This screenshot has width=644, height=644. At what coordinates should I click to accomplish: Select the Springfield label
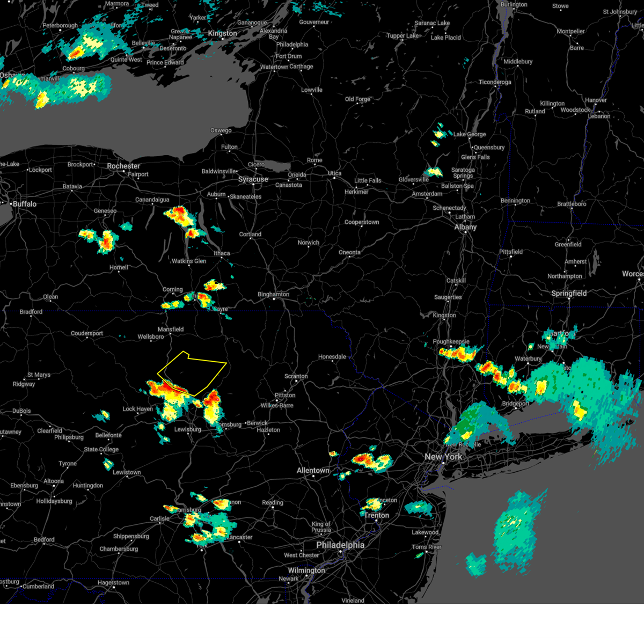pos(569,294)
